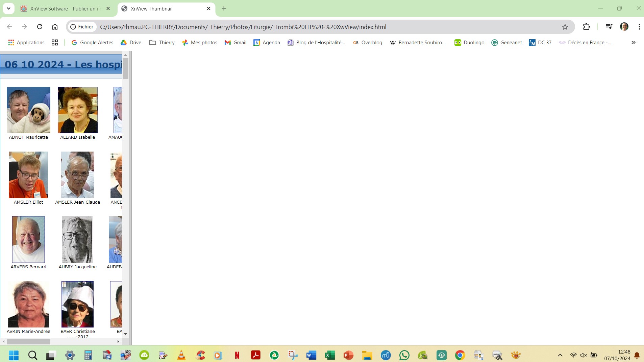The height and width of the screenshot is (362, 644).
Task: Switch to the XnView Software tab
Action: click(x=65, y=9)
